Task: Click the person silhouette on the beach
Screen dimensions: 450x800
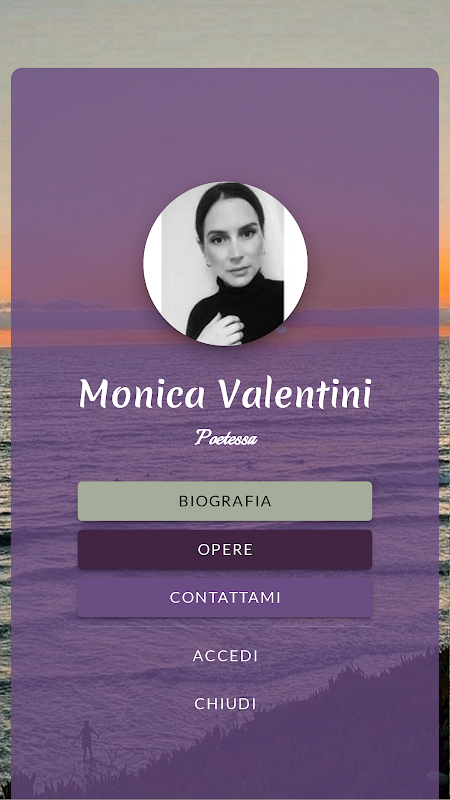Action: coord(87,740)
